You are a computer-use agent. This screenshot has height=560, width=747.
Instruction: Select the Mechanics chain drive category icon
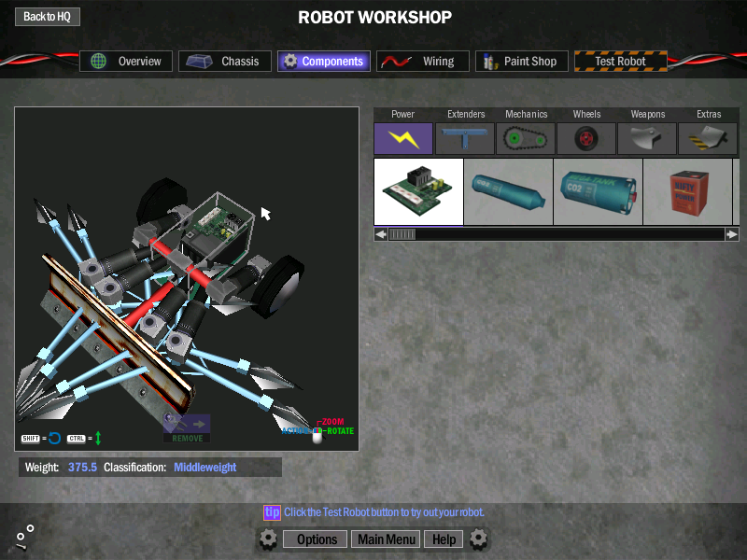pyautogui.click(x=526, y=138)
